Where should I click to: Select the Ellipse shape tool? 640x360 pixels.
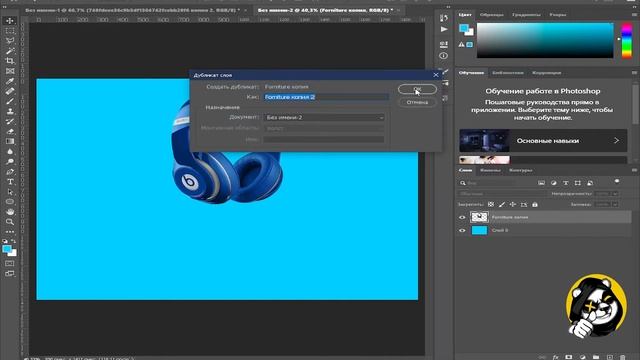point(10,202)
